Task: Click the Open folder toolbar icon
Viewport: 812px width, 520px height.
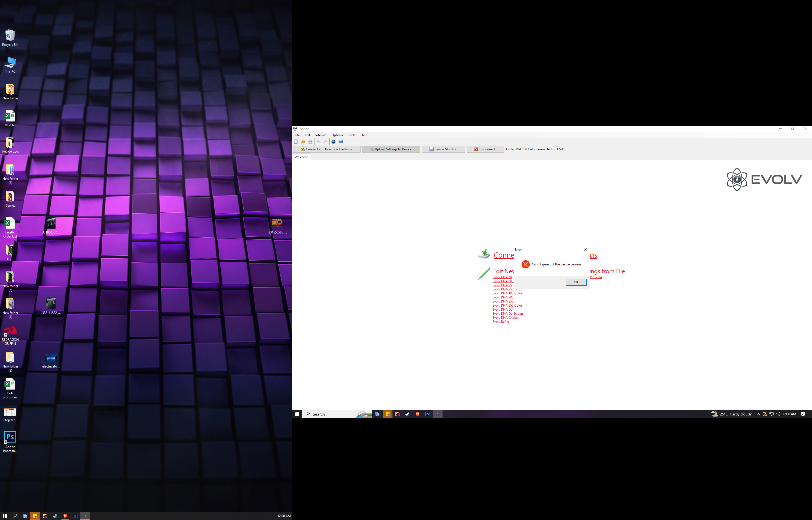Action: (303, 142)
